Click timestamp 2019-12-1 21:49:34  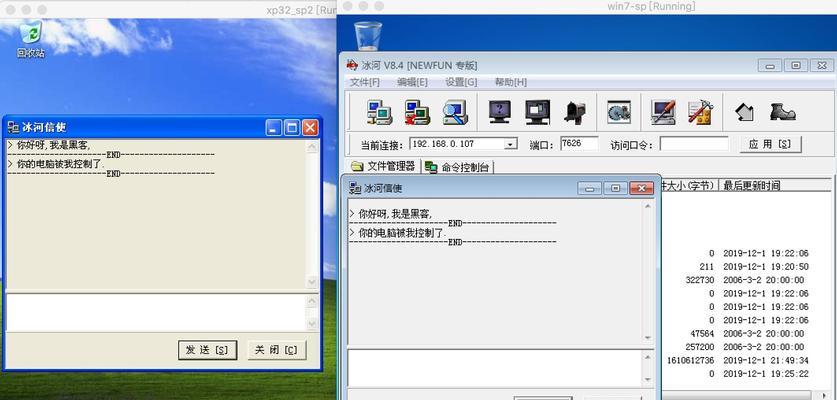[765, 360]
